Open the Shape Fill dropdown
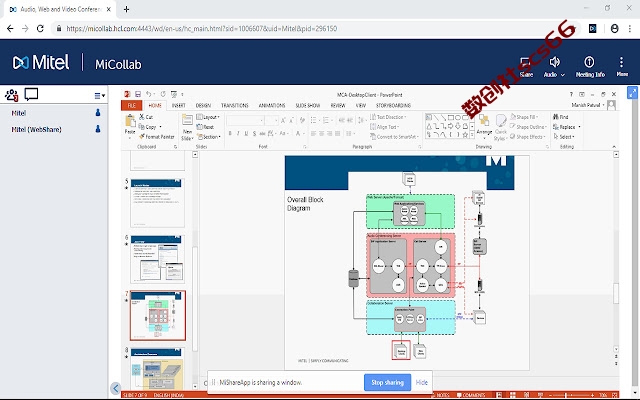The image size is (640, 400). [x=524, y=117]
